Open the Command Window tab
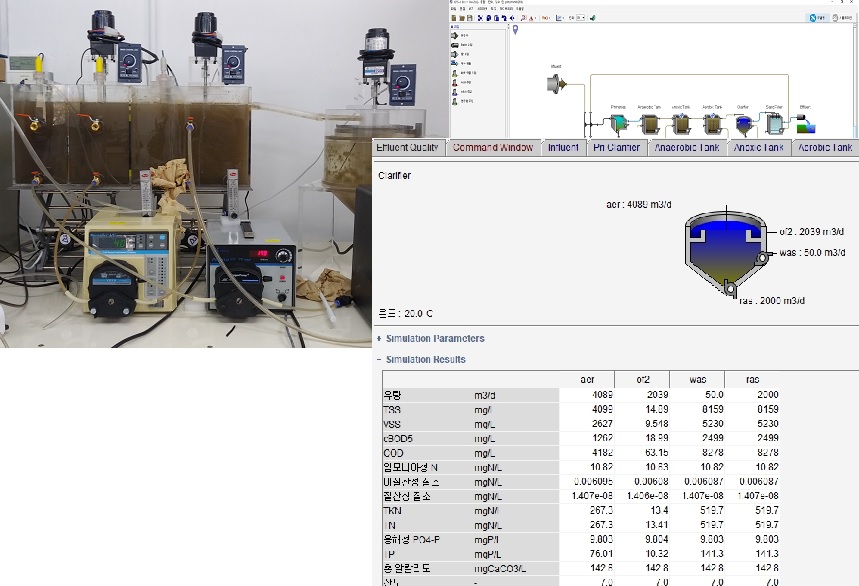859x586 pixels. [492, 148]
